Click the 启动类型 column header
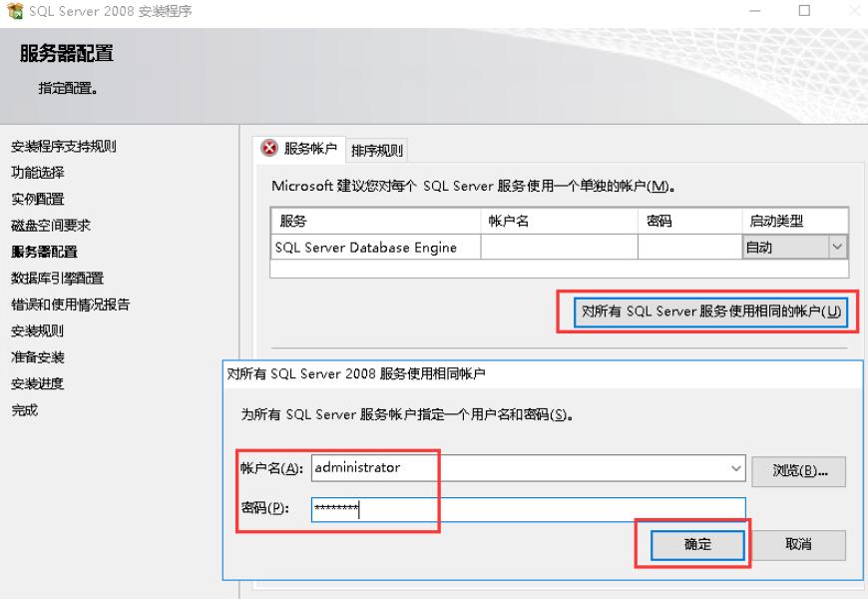The height and width of the screenshot is (599, 868). [x=795, y=221]
